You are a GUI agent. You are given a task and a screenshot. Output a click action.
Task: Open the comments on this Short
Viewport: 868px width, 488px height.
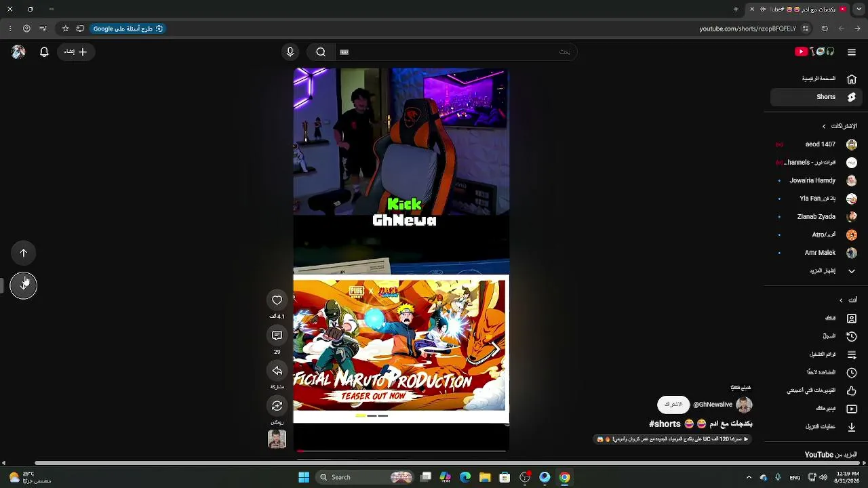coord(277,335)
